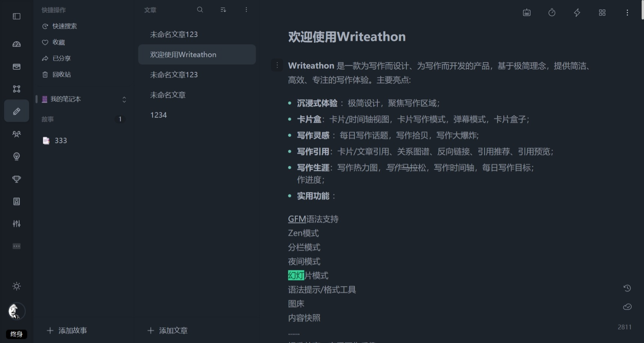
Task: Open 快速搜索 quick search
Action: click(60, 26)
